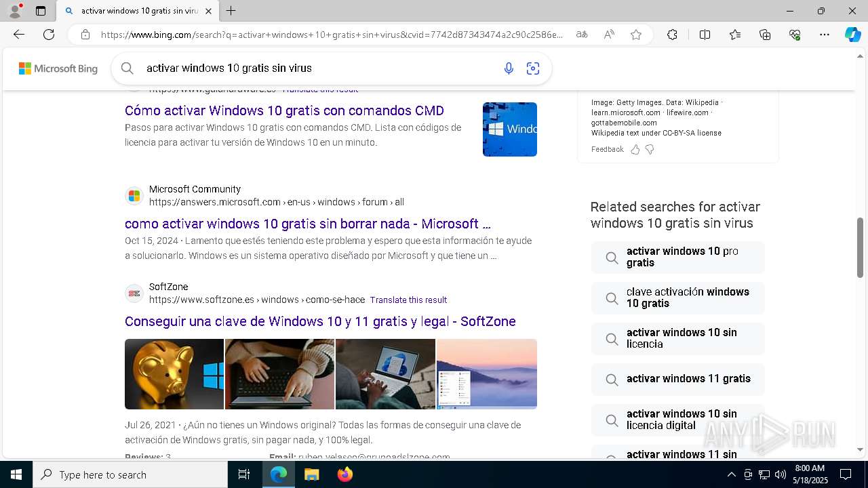Give thumbs down feedback

[650, 149]
